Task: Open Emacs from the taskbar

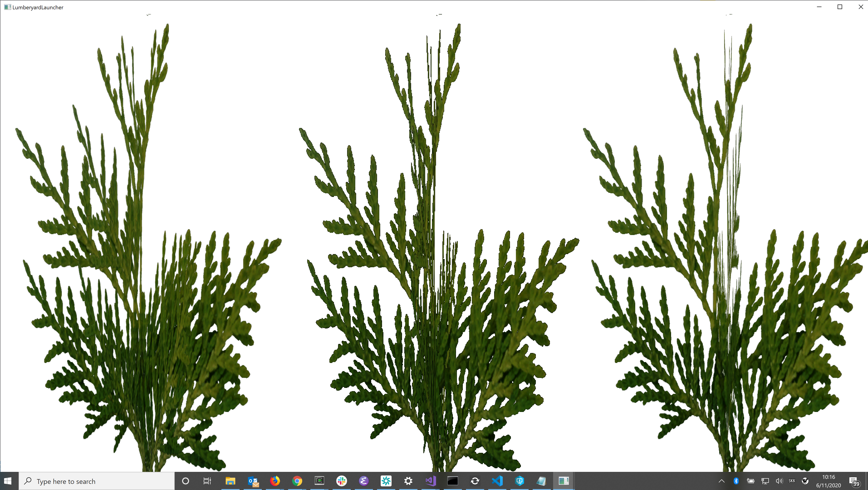Action: (364, 481)
